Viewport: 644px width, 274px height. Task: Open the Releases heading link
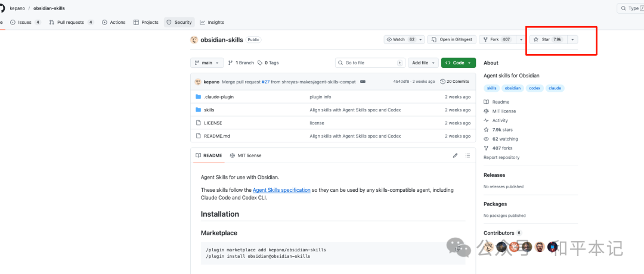[494, 175]
